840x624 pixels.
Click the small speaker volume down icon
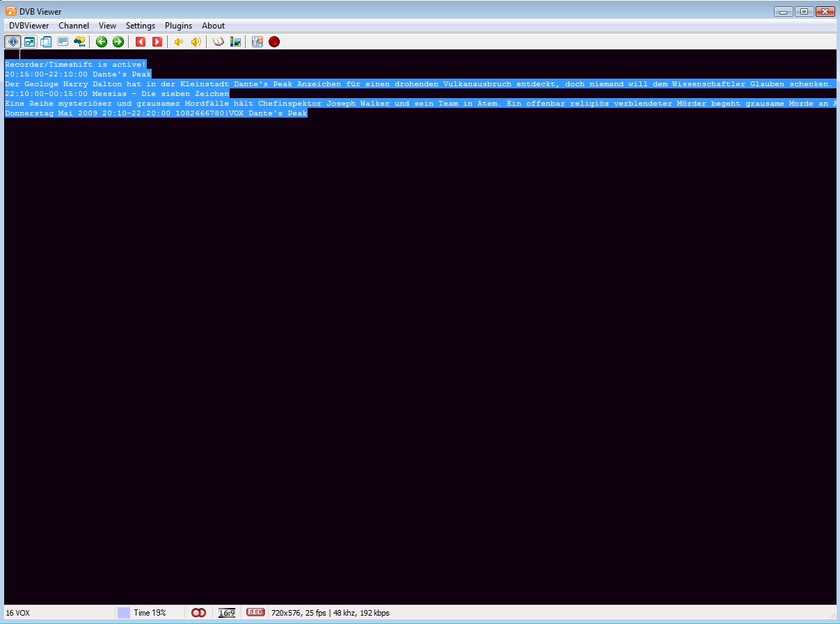coord(179,42)
